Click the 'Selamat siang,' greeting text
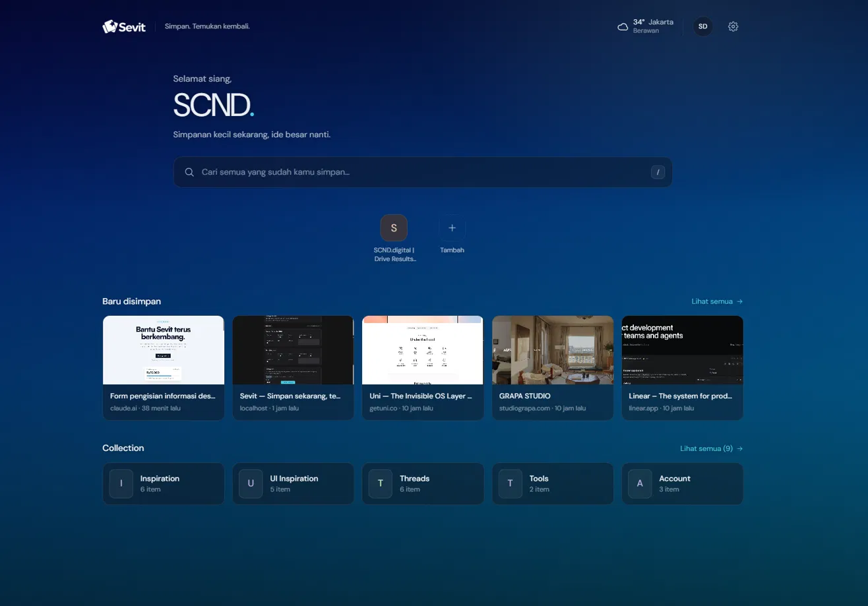Viewport: 868px width, 606px height. click(x=202, y=78)
